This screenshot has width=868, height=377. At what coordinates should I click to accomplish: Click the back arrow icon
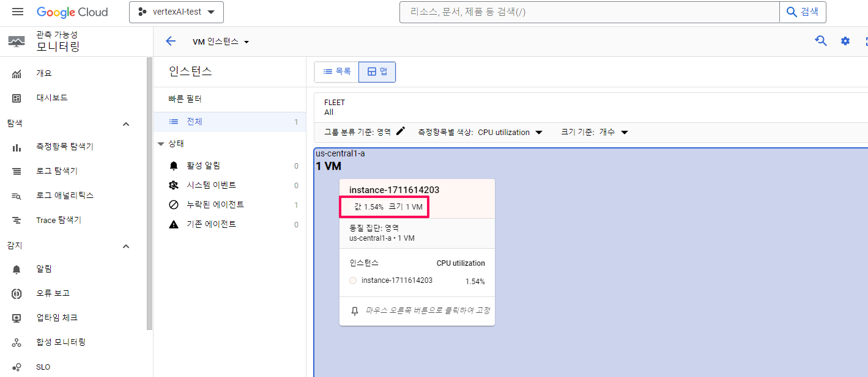(171, 42)
